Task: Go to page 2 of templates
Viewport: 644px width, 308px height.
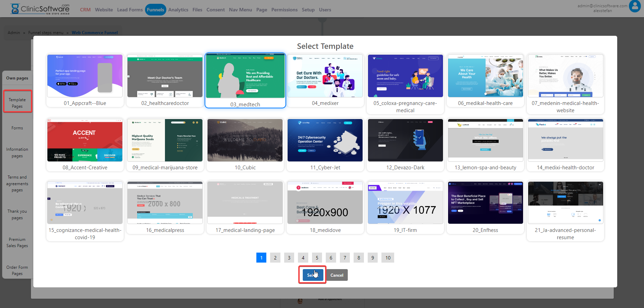Action: 275,258
